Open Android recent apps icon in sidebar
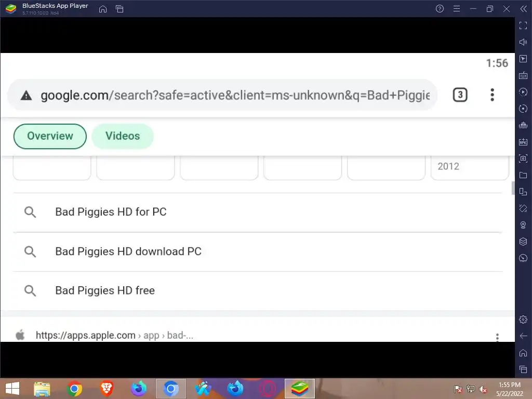This screenshot has width=532, height=399. coord(523,369)
